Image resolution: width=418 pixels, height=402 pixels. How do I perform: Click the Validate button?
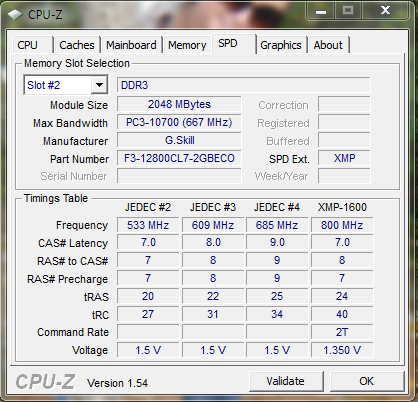[286, 381]
